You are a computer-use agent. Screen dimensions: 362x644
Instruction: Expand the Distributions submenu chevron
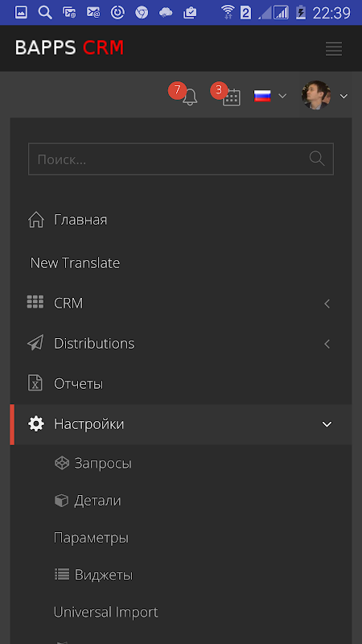(x=327, y=344)
